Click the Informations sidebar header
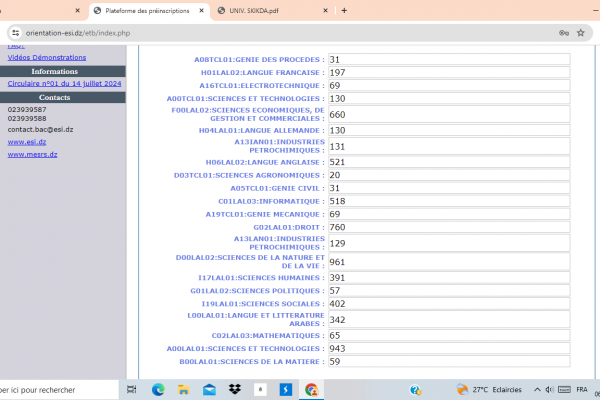 [x=55, y=71]
